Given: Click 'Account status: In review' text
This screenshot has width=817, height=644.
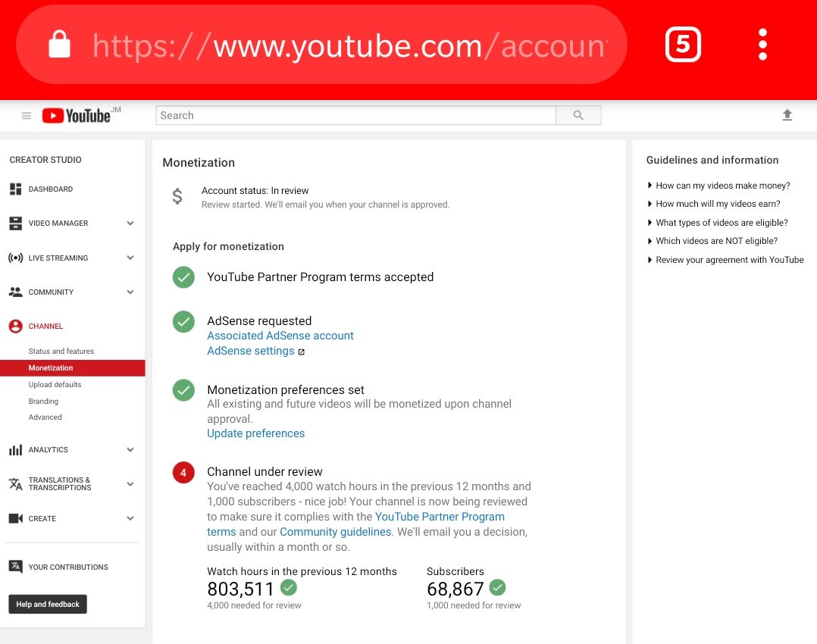Looking at the screenshot, I should click(x=255, y=191).
